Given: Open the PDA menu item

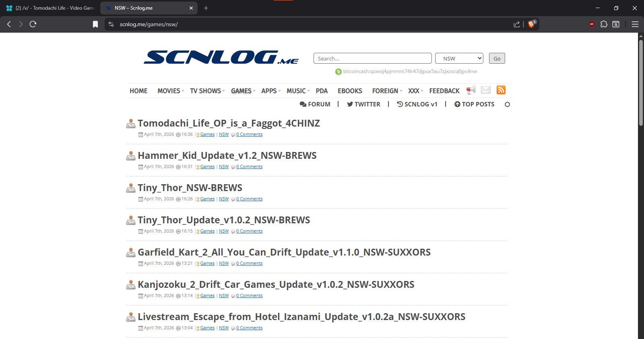Looking at the screenshot, I should (x=322, y=91).
